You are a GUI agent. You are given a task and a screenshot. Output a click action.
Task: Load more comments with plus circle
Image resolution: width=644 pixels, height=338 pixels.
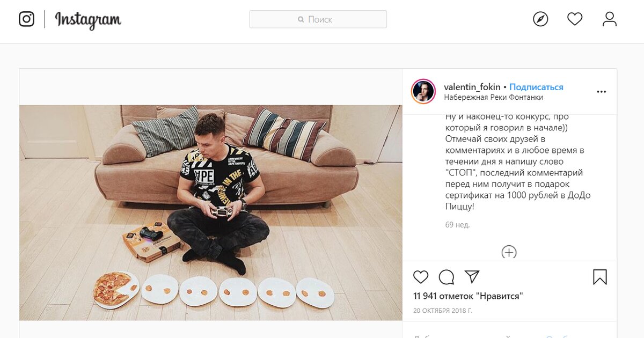(509, 252)
